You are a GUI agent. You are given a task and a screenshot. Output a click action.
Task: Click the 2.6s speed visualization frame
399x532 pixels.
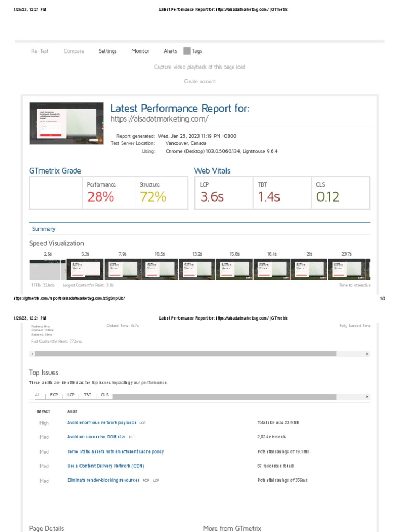pyautogui.click(x=47, y=270)
